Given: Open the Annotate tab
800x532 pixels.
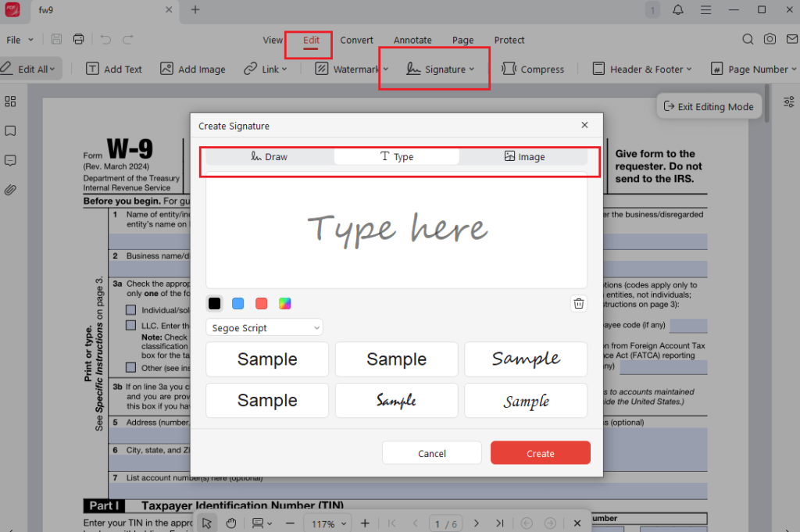Looking at the screenshot, I should 412,40.
